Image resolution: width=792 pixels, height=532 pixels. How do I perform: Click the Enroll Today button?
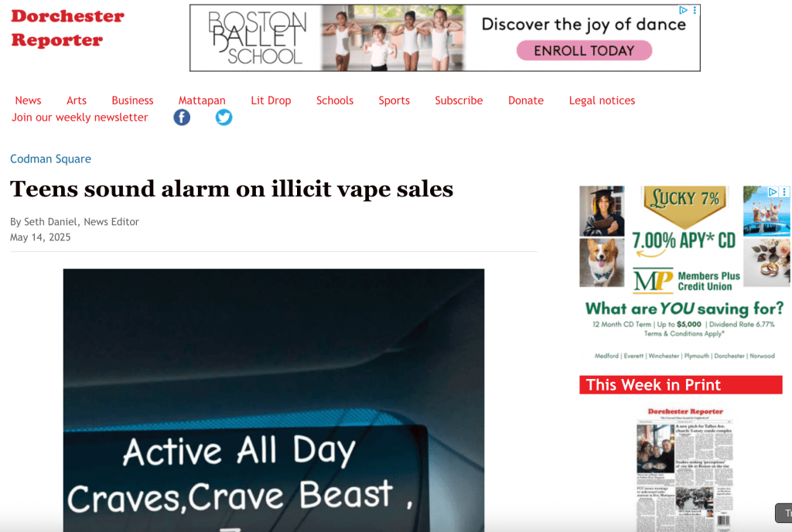(x=584, y=50)
